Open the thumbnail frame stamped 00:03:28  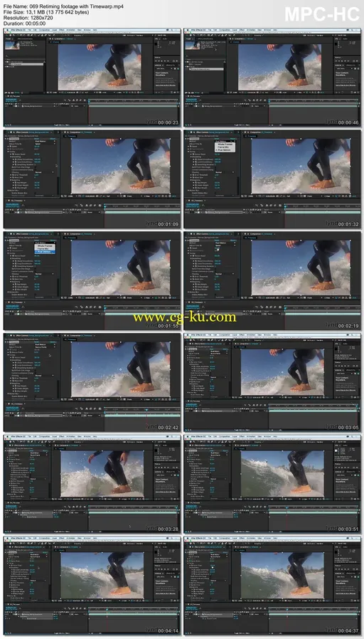pos(92,484)
